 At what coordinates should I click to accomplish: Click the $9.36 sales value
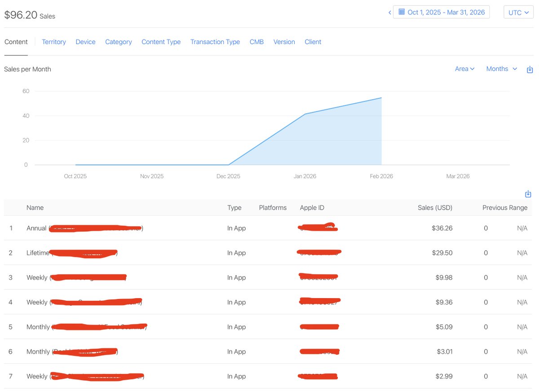tap(444, 302)
